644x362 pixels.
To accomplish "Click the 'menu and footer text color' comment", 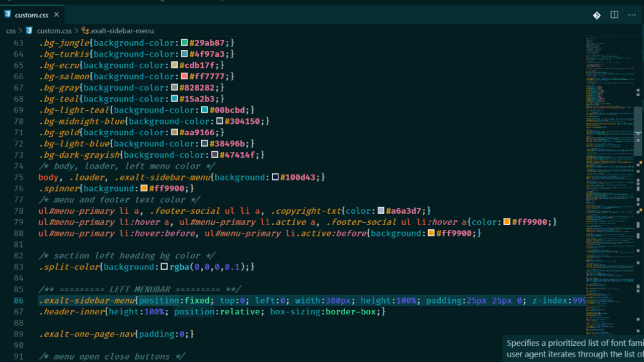I will (x=120, y=200).
